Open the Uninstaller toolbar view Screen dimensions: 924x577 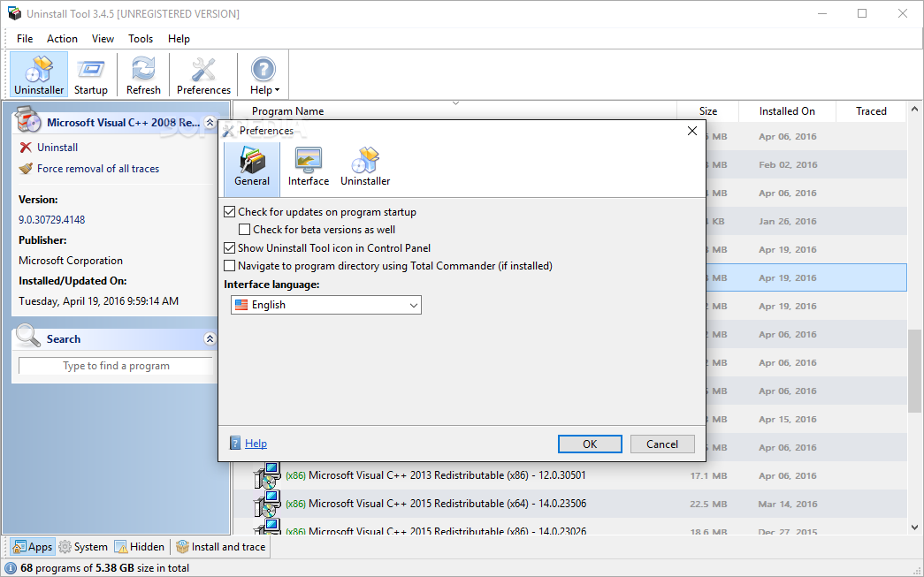39,75
